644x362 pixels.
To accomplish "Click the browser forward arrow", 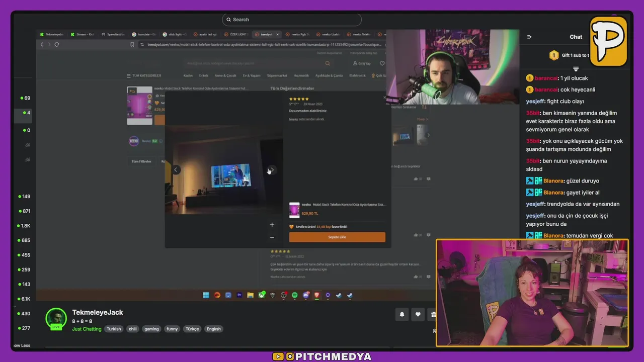I will pyautogui.click(x=49, y=44).
